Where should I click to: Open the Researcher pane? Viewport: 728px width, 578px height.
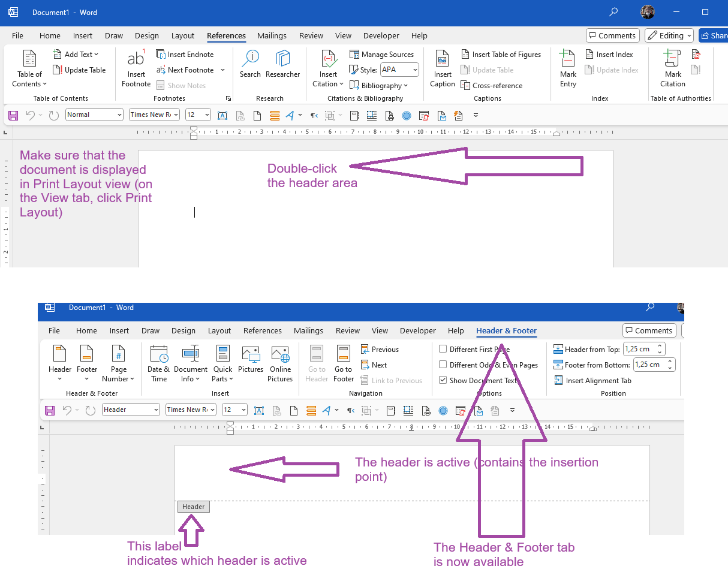pos(282,65)
